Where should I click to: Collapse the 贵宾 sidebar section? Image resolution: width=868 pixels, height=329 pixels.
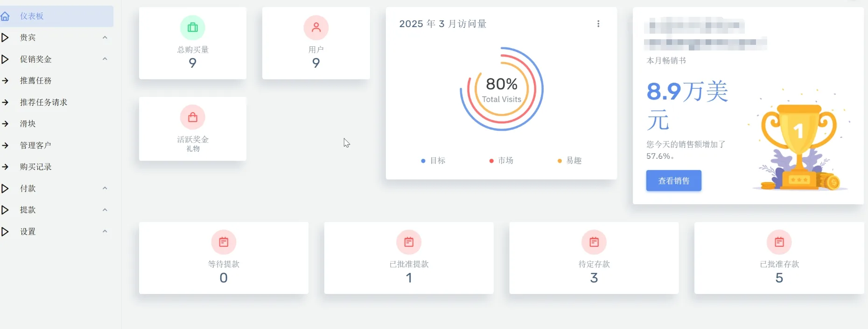105,37
